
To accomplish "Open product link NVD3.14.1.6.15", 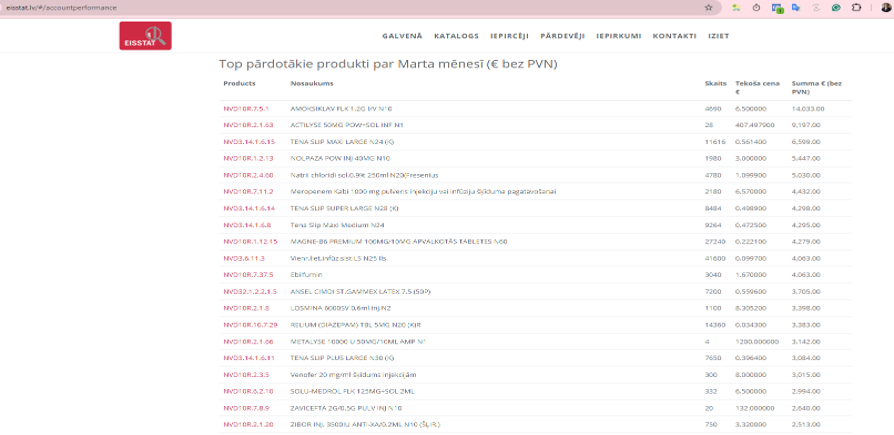I will pos(249,141).
